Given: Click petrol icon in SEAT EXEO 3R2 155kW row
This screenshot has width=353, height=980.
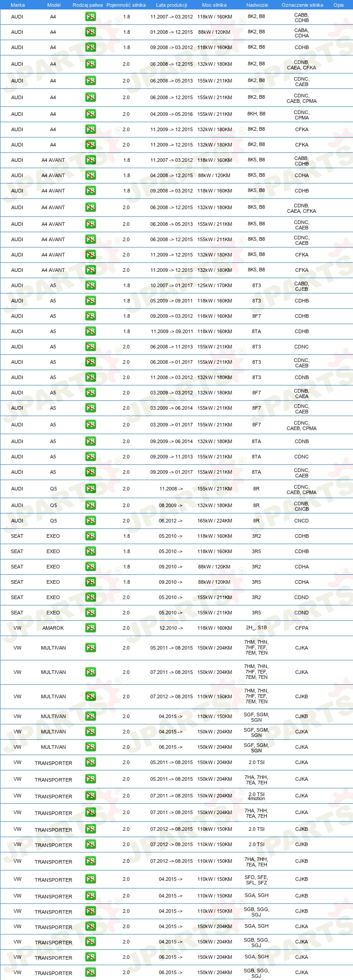Looking at the screenshot, I should (x=90, y=597).
